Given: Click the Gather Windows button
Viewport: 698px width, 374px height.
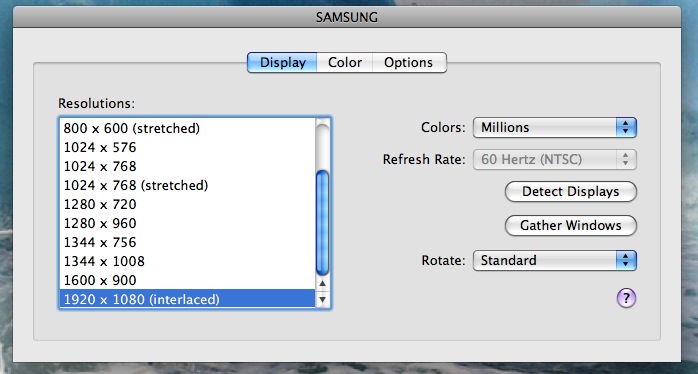Looking at the screenshot, I should [571, 225].
